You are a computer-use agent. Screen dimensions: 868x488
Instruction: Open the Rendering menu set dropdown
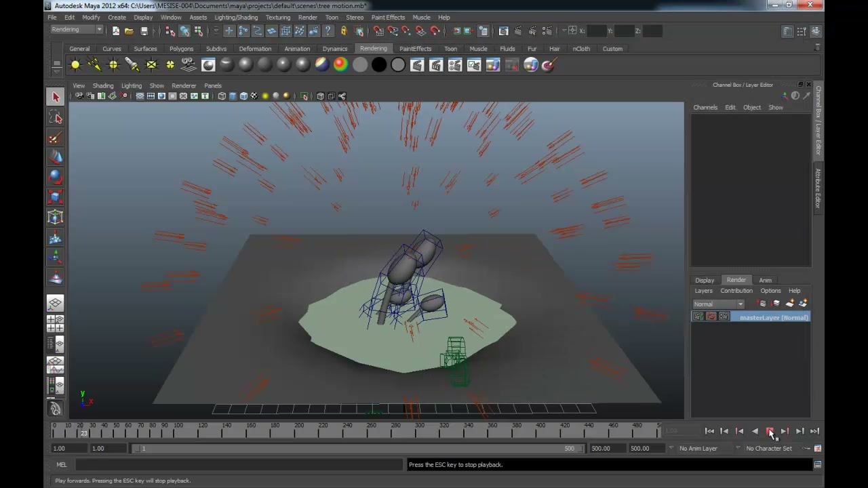[x=77, y=30]
